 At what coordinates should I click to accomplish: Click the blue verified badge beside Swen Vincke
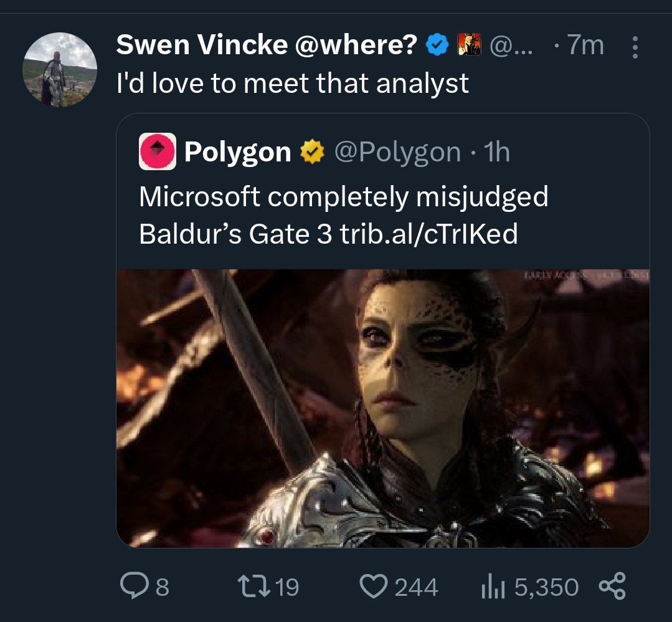pos(437,45)
